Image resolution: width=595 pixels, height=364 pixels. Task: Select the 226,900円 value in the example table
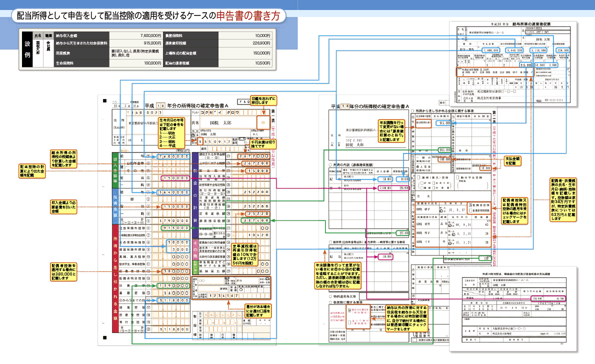[x=261, y=43]
